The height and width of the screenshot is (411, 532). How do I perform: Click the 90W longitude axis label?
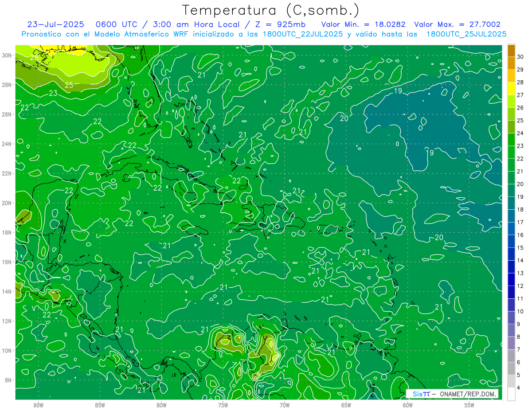coord(39,405)
